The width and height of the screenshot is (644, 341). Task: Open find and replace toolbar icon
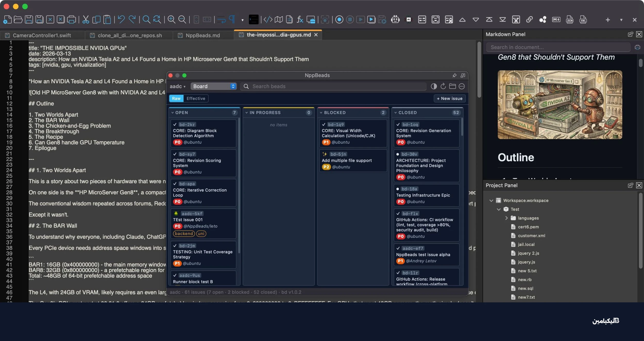157,20
